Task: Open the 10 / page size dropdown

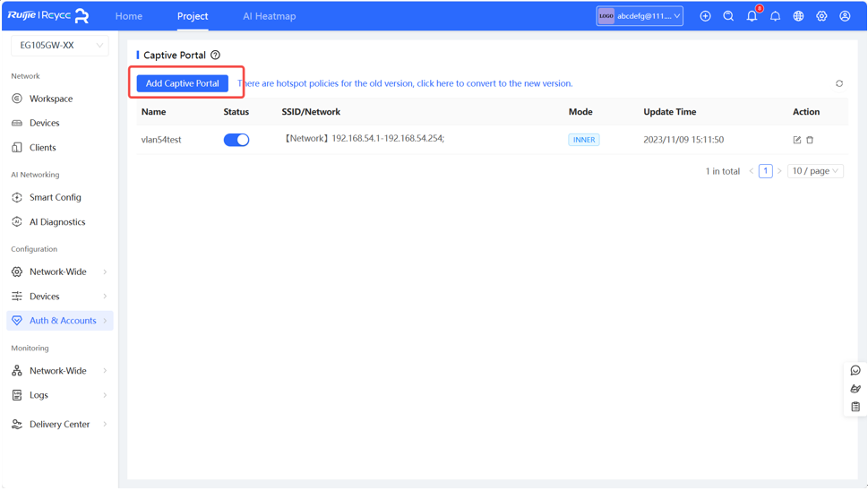Action: pyautogui.click(x=815, y=171)
